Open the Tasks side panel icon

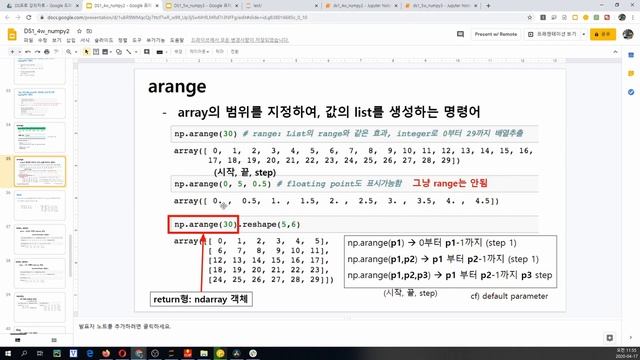pyautogui.click(x=631, y=92)
